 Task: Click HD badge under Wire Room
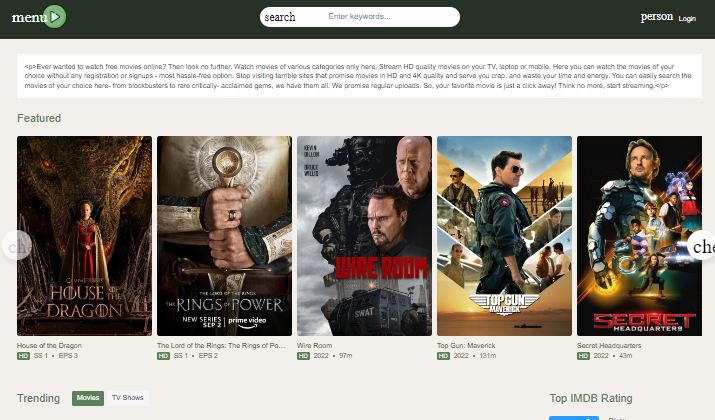tap(303, 356)
